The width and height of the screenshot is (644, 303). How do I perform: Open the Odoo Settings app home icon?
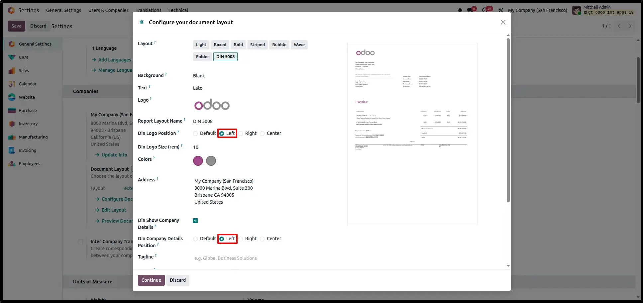(x=11, y=10)
